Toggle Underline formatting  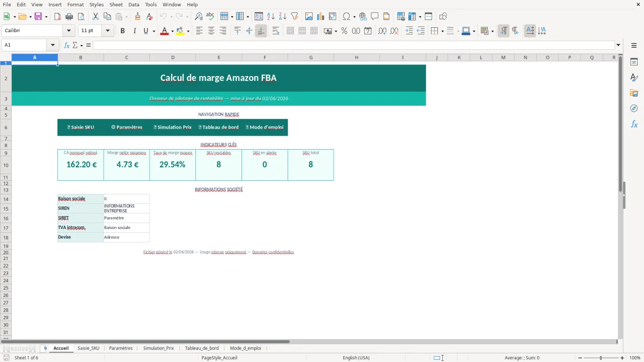pyautogui.click(x=145, y=31)
